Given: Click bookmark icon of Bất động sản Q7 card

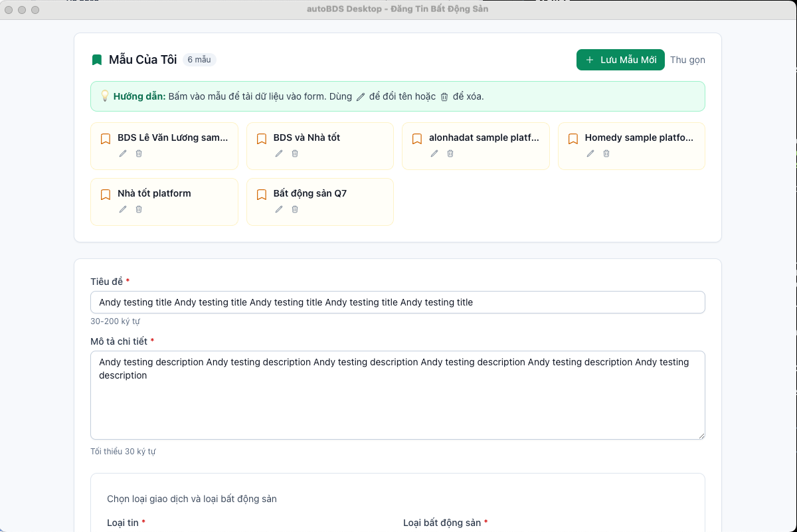Looking at the screenshot, I should point(262,195).
